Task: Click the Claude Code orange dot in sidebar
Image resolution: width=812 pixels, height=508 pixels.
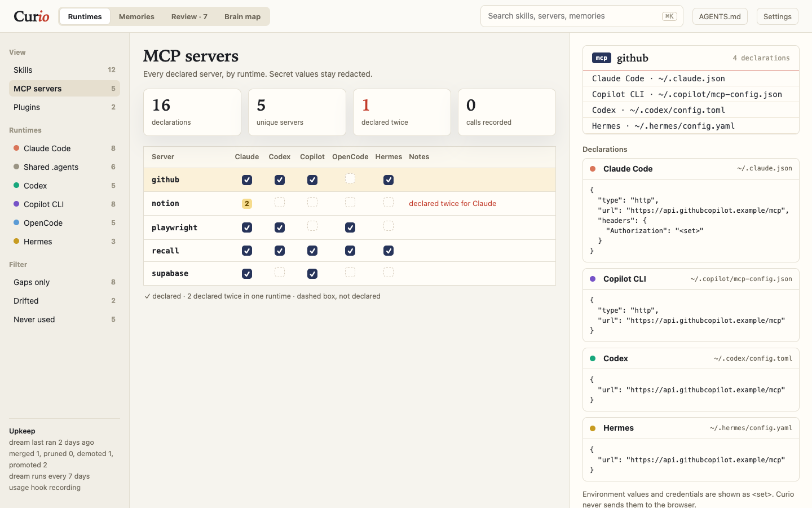Action: [17, 148]
